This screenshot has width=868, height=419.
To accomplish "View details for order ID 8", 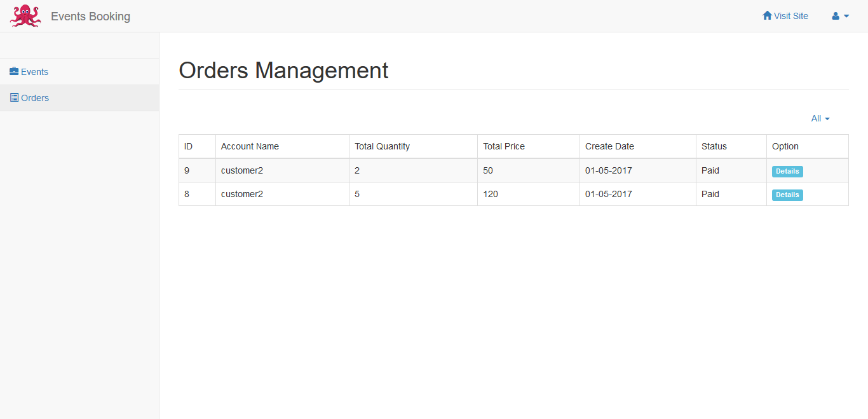I will pos(787,195).
